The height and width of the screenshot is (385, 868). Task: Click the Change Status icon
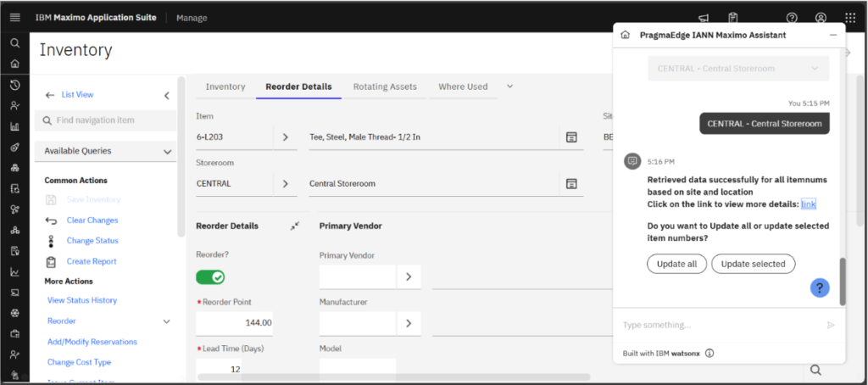pyautogui.click(x=51, y=241)
